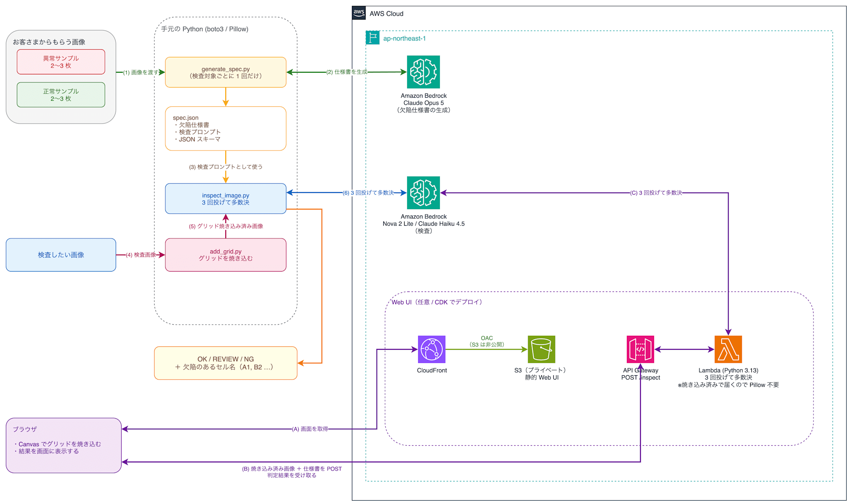Select the 'Claude Opus 5' caption text

tap(423, 103)
